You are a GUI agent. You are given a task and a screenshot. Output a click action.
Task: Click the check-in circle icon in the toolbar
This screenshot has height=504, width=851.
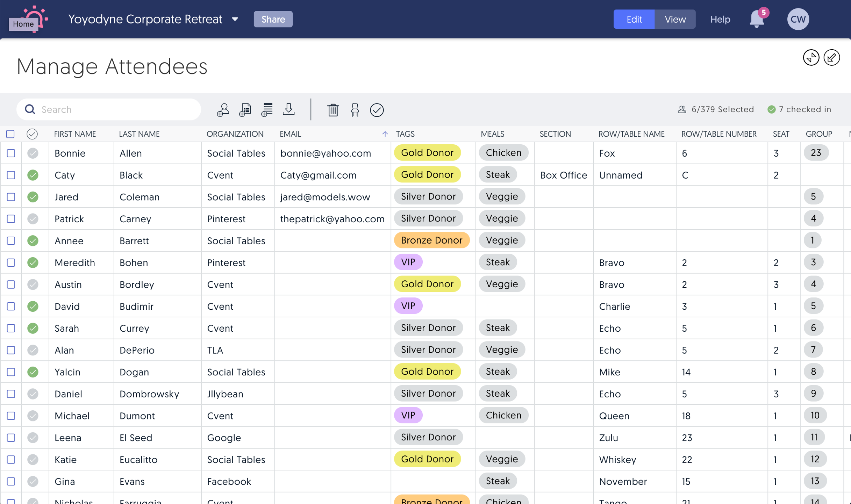pyautogui.click(x=377, y=110)
